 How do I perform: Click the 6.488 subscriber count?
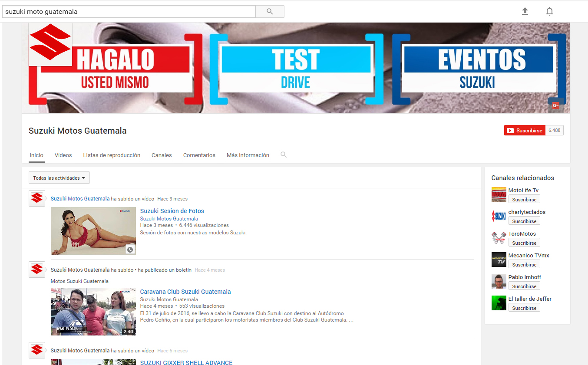[x=554, y=130]
